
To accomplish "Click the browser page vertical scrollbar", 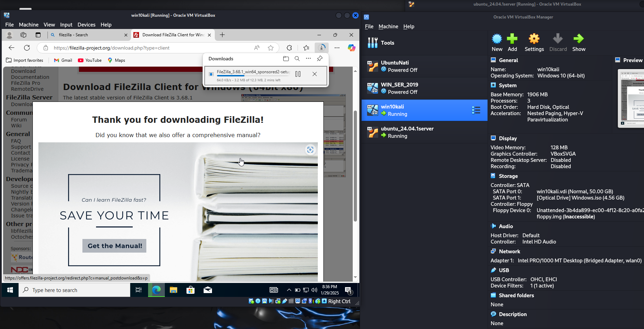I will 355,166.
